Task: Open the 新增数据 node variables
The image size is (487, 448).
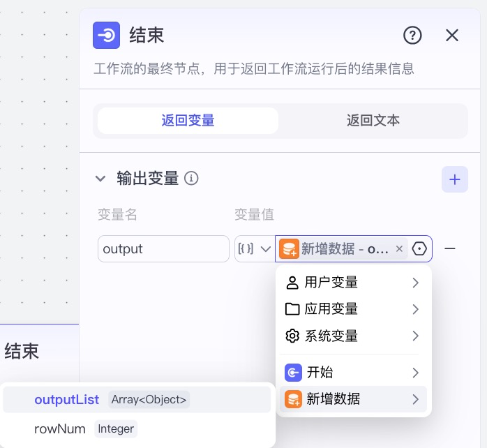Action: (x=353, y=399)
